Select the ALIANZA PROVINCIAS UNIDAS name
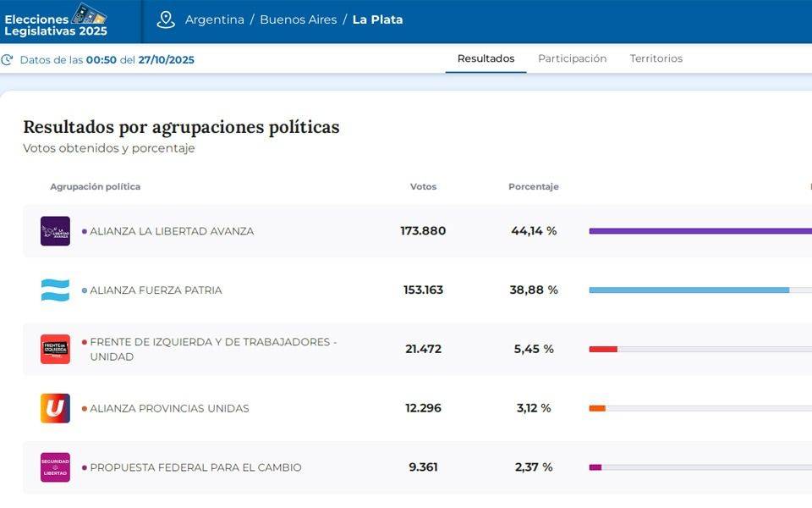The width and height of the screenshot is (812, 508). pyautogui.click(x=169, y=408)
